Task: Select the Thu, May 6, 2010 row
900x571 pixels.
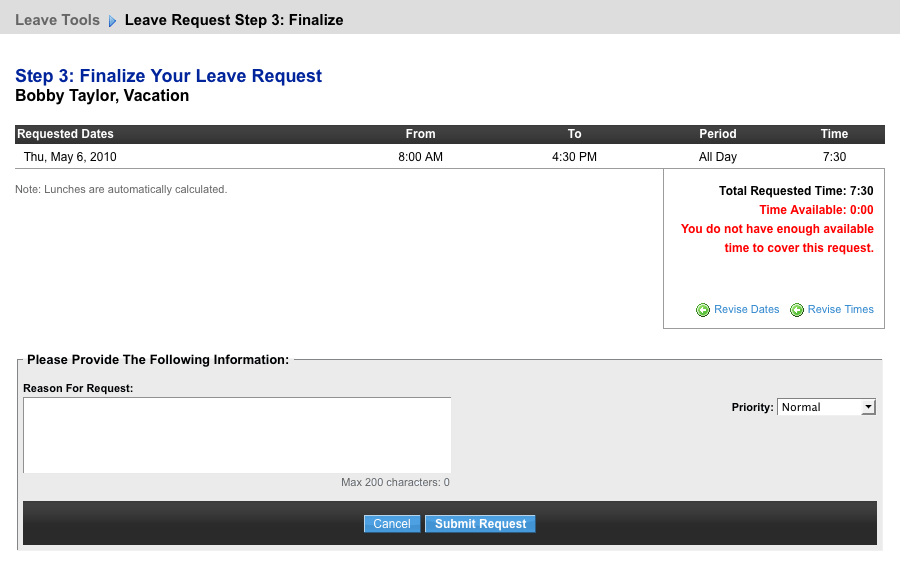Action: coord(449,157)
